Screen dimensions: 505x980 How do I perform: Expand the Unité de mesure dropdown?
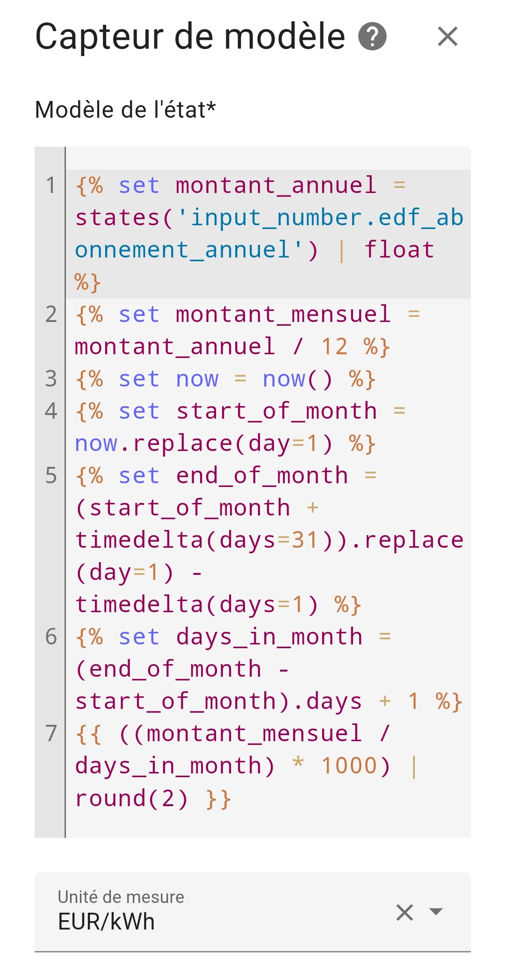tap(436, 911)
